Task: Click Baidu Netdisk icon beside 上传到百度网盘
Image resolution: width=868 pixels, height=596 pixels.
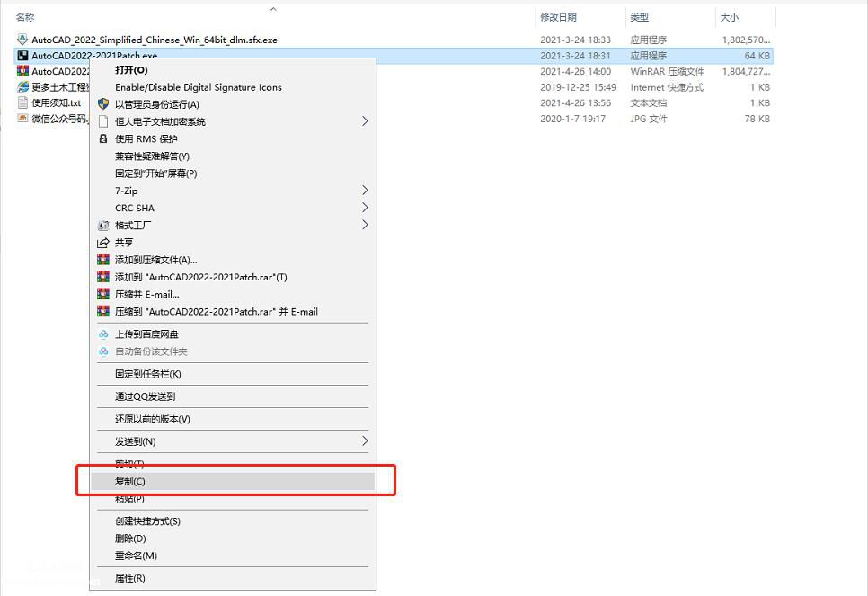Action: (103, 334)
